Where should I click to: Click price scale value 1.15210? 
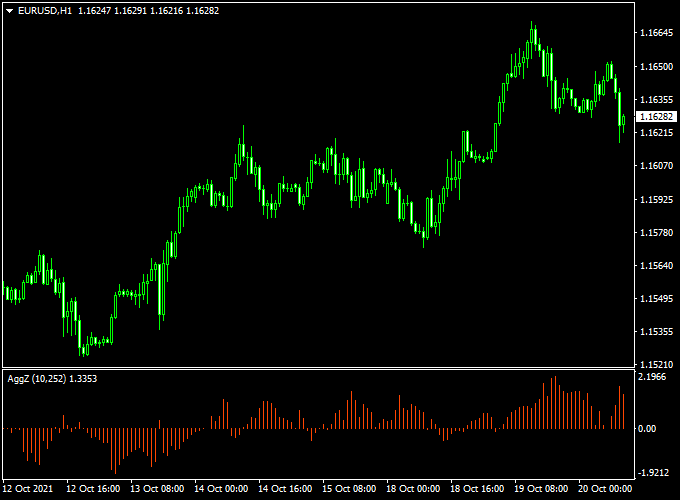tap(657, 365)
